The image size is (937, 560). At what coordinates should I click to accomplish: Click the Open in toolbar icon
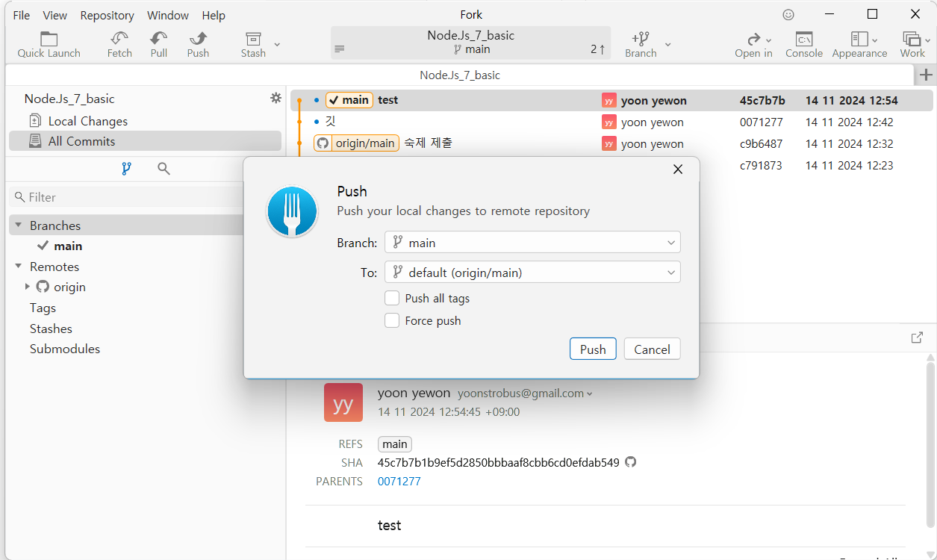click(753, 45)
